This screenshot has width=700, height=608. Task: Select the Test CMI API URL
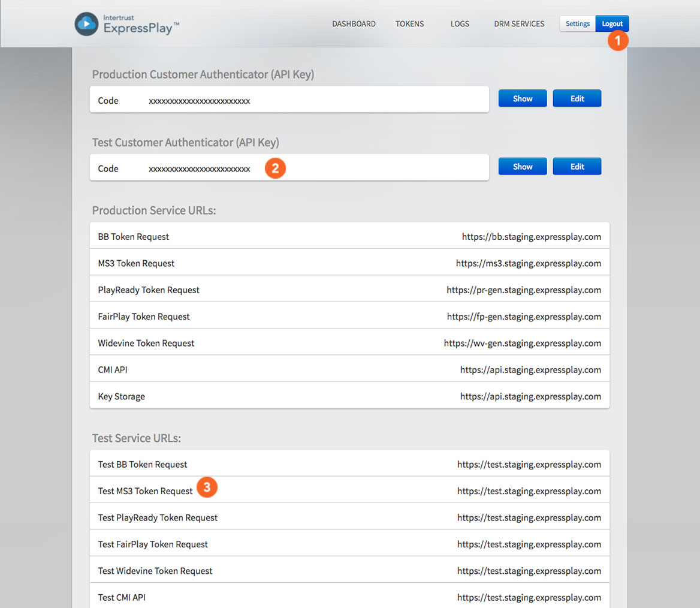[x=529, y=597]
